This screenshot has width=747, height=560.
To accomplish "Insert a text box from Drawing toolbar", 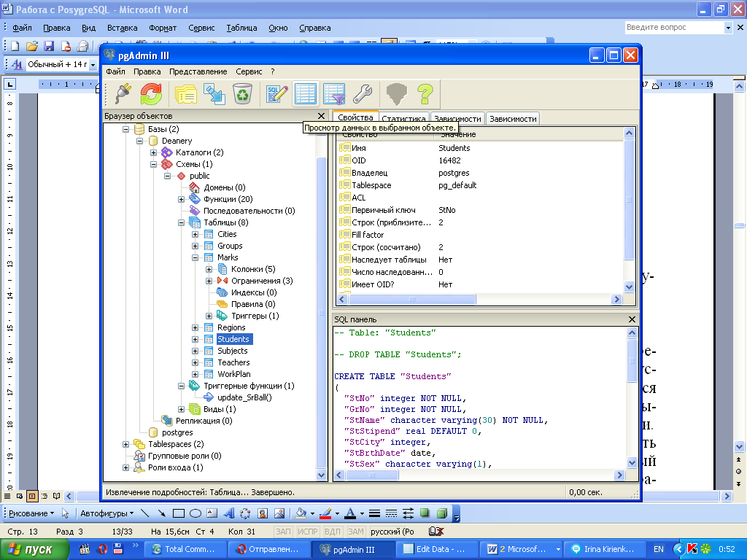I will click(212, 513).
